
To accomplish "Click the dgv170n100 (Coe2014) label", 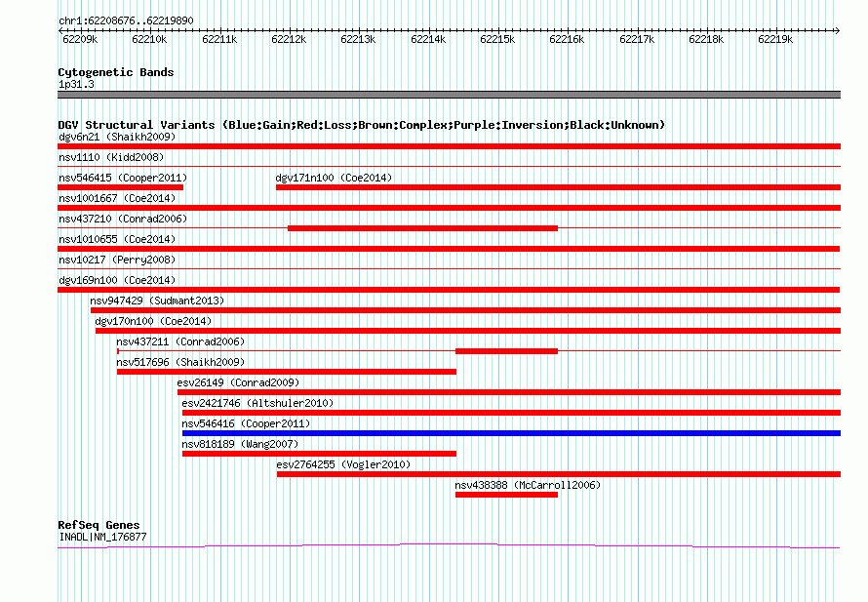I will coord(153,321).
